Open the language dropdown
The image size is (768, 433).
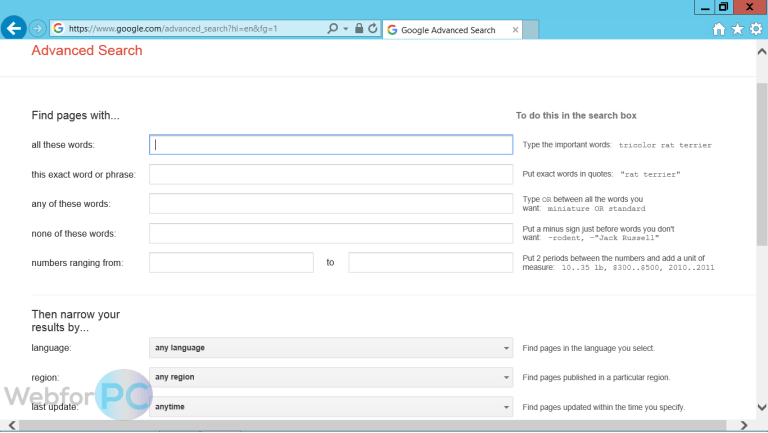coord(331,348)
